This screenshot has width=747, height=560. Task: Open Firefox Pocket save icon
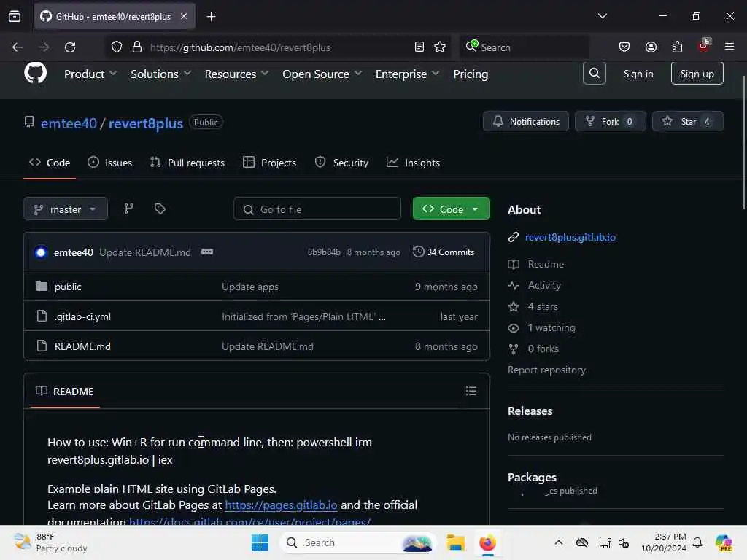[x=624, y=47]
